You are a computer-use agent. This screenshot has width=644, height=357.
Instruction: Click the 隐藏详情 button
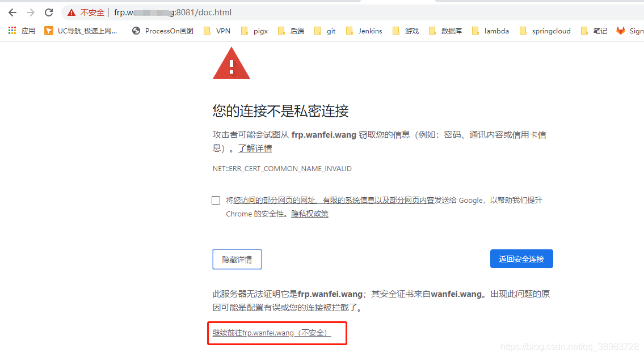click(x=237, y=258)
